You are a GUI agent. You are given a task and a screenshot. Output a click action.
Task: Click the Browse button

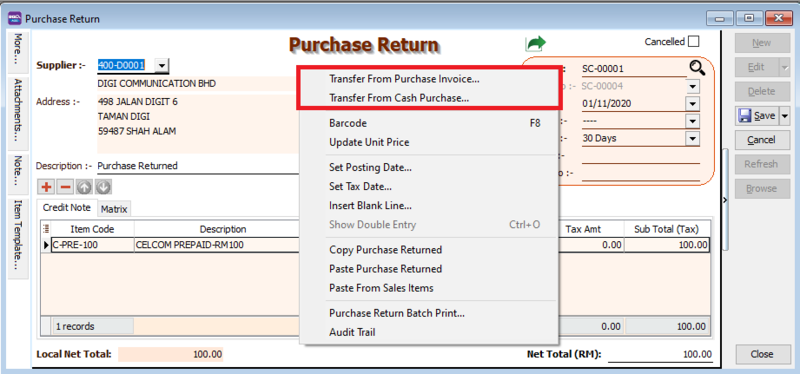click(762, 189)
